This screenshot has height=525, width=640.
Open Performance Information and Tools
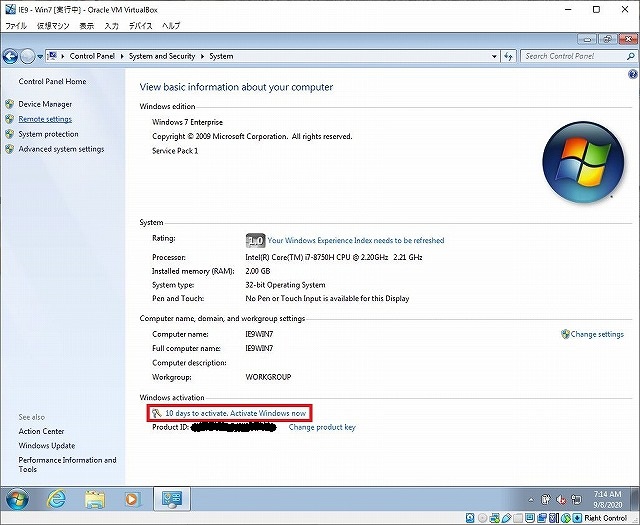click(x=67, y=465)
